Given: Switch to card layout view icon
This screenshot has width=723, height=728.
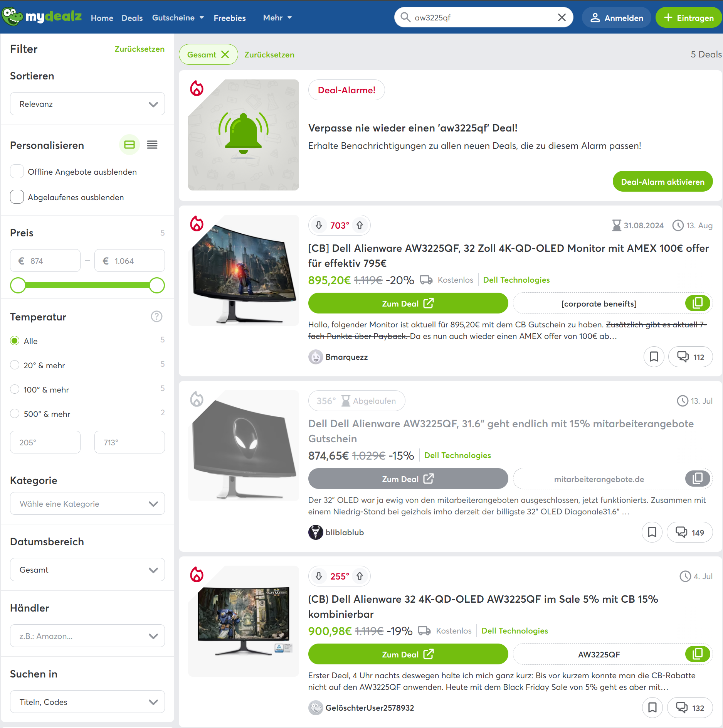Looking at the screenshot, I should coord(129,145).
